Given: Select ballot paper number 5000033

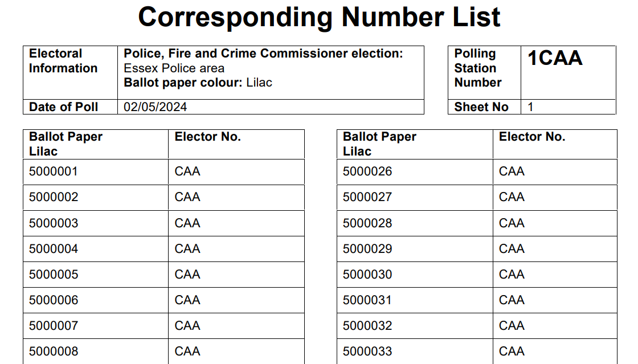Looking at the screenshot, I should 367,351.
